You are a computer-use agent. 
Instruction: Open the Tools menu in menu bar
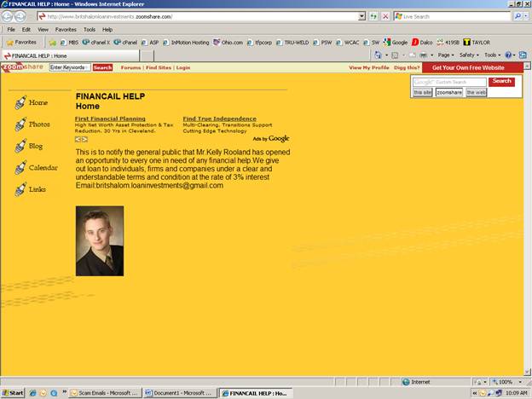pos(89,29)
